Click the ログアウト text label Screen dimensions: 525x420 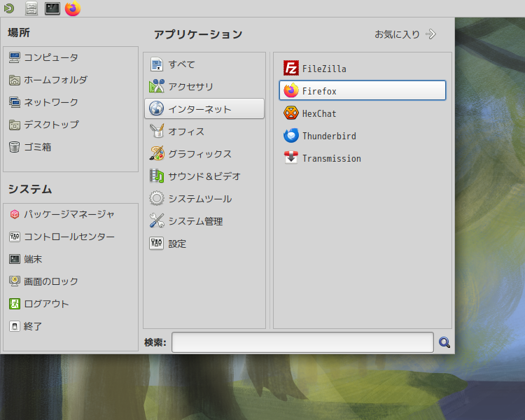(x=46, y=304)
